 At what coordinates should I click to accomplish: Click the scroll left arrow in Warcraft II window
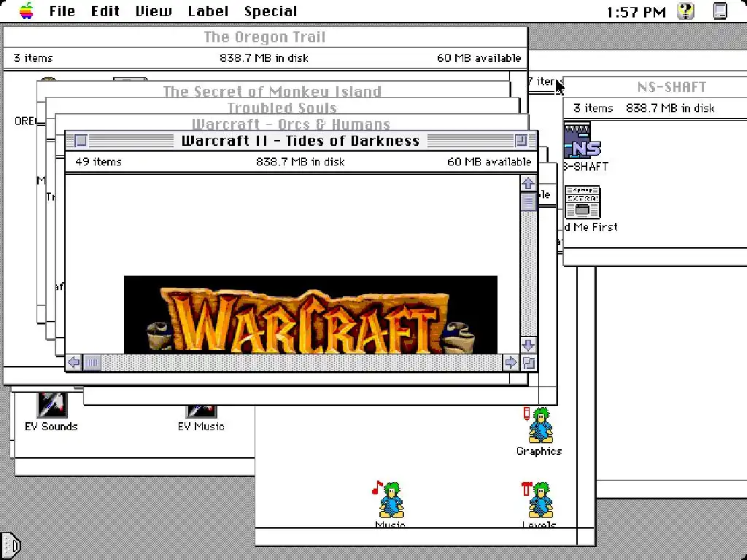pyautogui.click(x=74, y=362)
